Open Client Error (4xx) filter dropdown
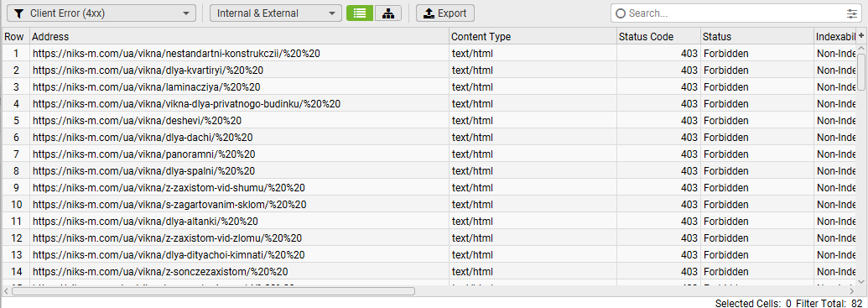Screen dimensions: 868x308 101,13
